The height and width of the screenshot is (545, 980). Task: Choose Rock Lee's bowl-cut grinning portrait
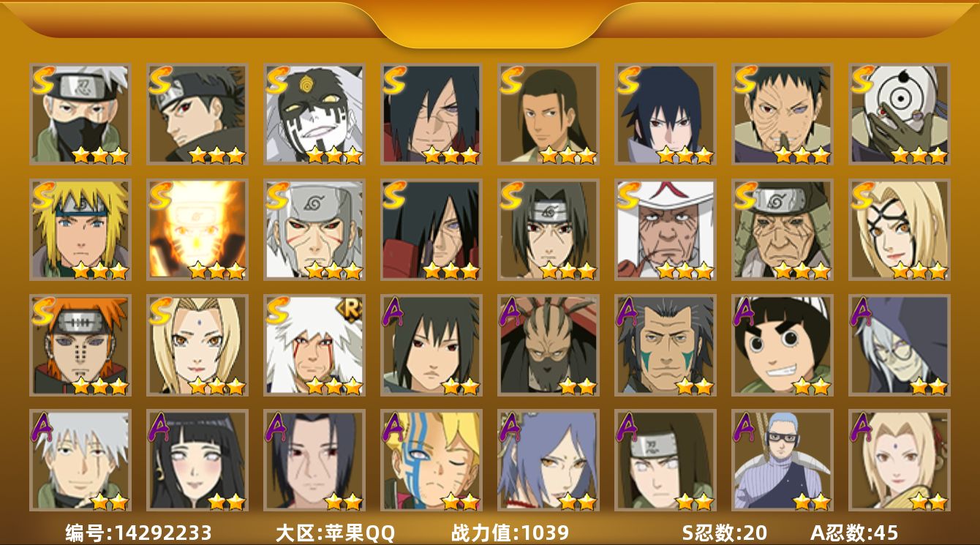(x=783, y=345)
